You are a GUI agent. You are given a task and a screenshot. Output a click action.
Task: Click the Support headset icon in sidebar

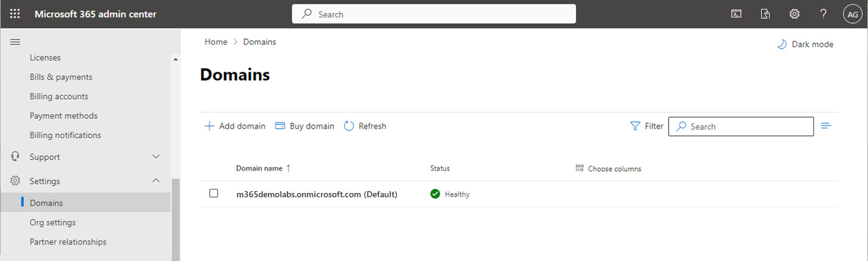(x=16, y=157)
